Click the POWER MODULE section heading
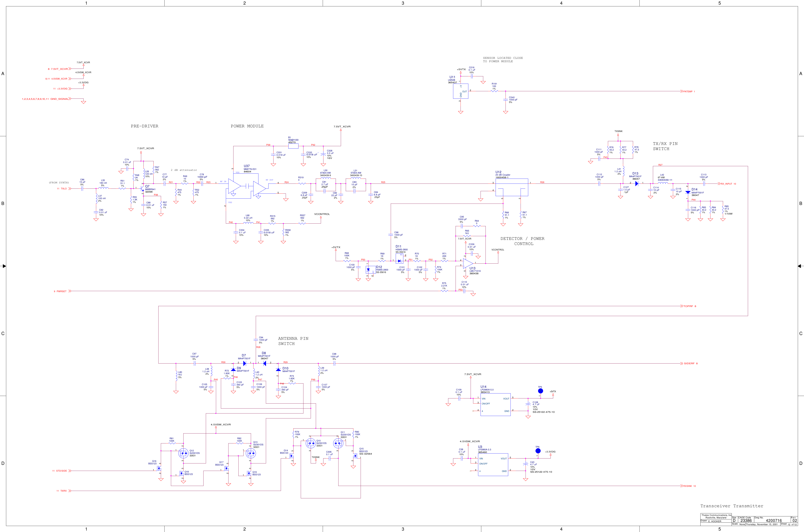This screenshot has height=532, width=804. point(247,126)
